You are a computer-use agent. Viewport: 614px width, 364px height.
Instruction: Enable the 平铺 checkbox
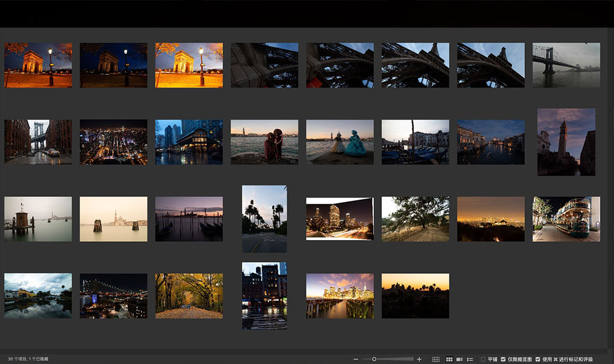click(483, 358)
